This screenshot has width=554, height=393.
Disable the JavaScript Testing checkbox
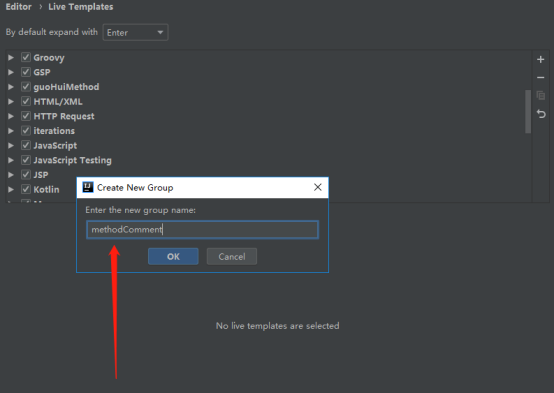(x=26, y=160)
